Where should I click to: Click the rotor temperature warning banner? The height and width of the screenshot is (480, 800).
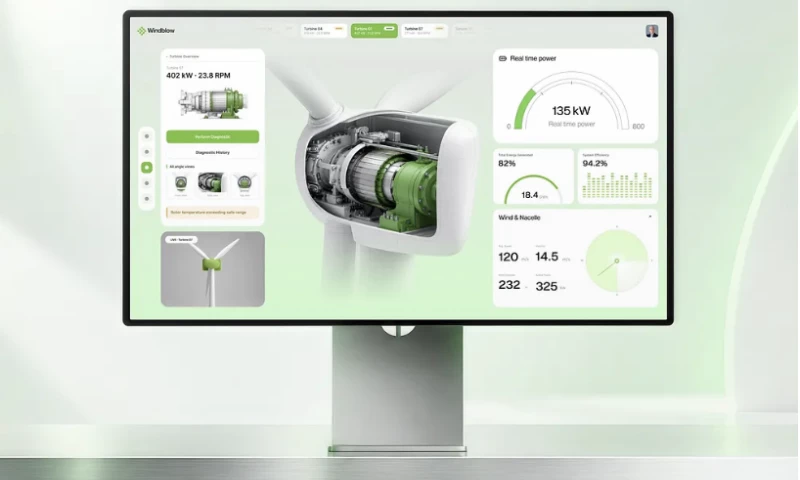point(212,212)
